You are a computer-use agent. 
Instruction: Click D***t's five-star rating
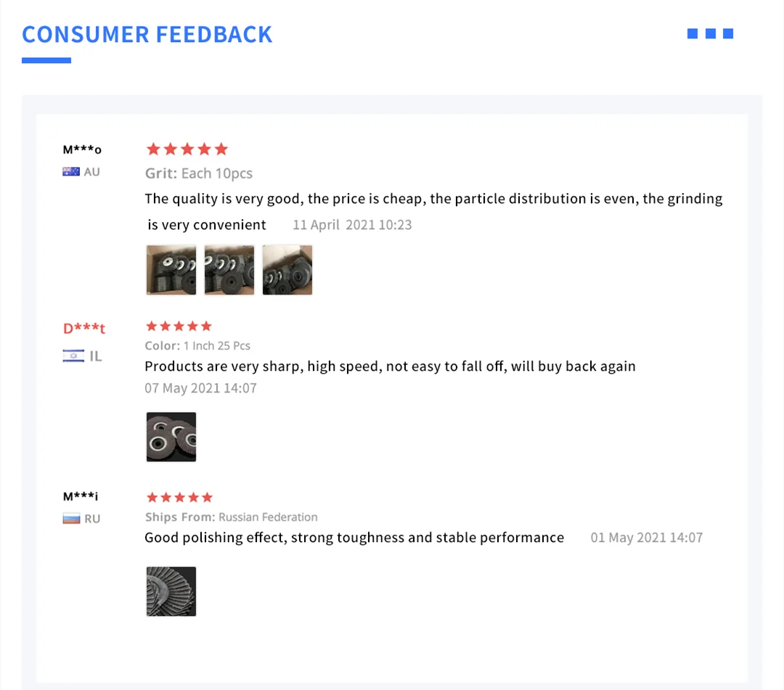coord(179,326)
